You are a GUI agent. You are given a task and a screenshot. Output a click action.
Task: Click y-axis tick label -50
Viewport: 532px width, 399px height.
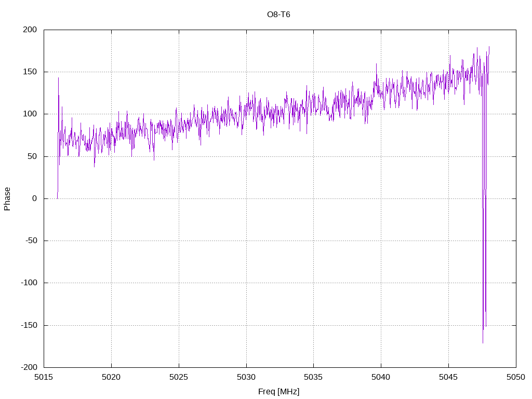tap(31, 241)
